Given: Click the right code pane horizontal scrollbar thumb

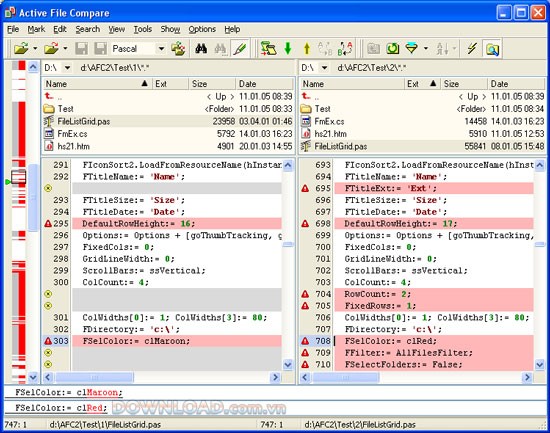Looking at the screenshot, I should (x=346, y=377).
